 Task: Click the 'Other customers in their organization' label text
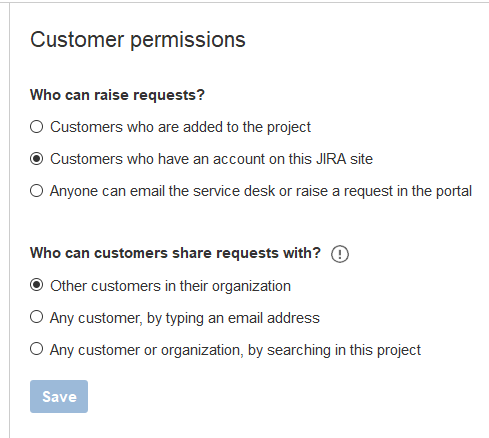170,286
